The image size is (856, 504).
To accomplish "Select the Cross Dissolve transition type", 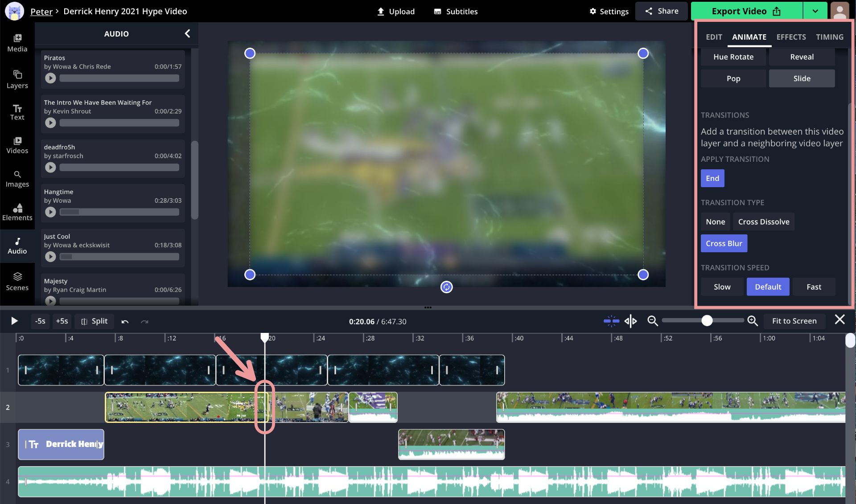I will coord(763,221).
